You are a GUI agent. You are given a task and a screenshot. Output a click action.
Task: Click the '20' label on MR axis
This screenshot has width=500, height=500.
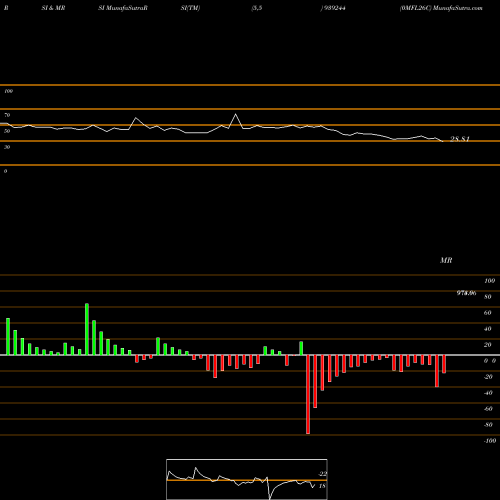tap(488, 345)
